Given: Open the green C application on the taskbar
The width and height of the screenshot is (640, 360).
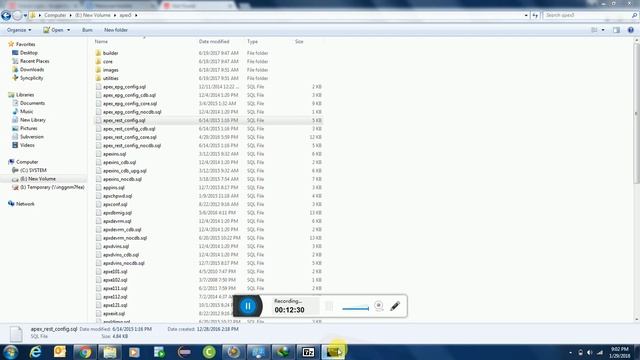Looking at the screenshot, I should tap(209, 352).
